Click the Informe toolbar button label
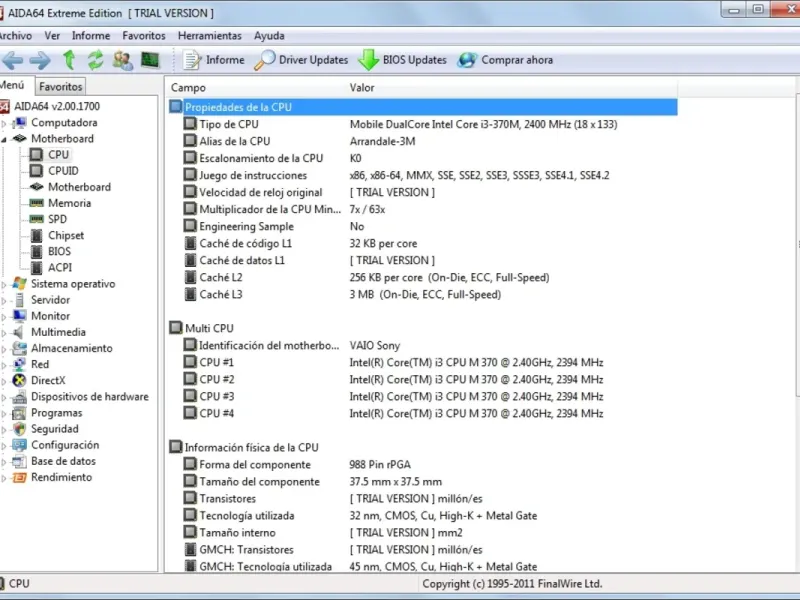Screen dimensions: 800x600 225,60
